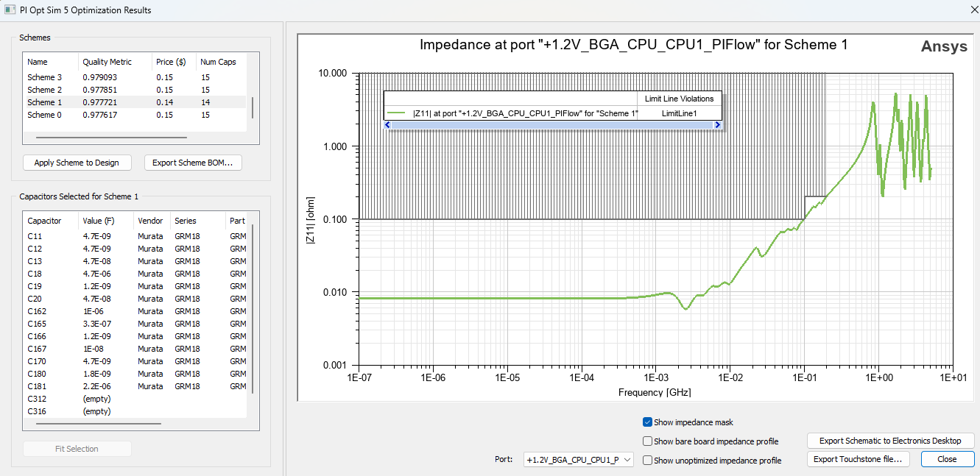Screen dimensions: 980x476
Task: Select capacitor C162 in the list
Action: 37,311
